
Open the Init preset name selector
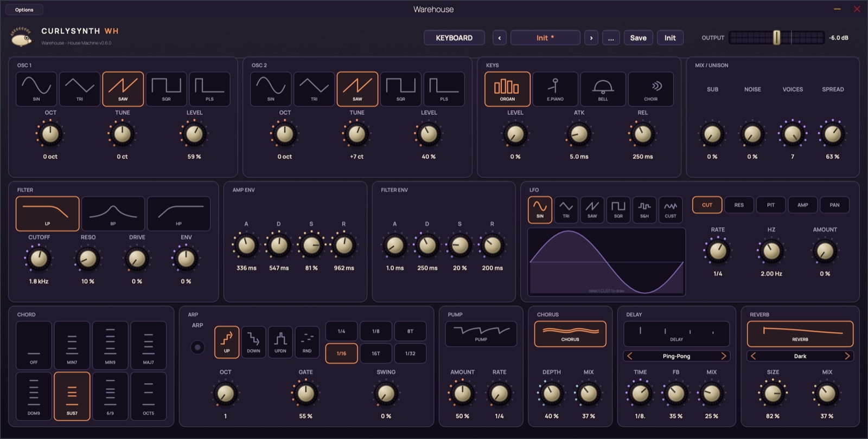point(545,38)
